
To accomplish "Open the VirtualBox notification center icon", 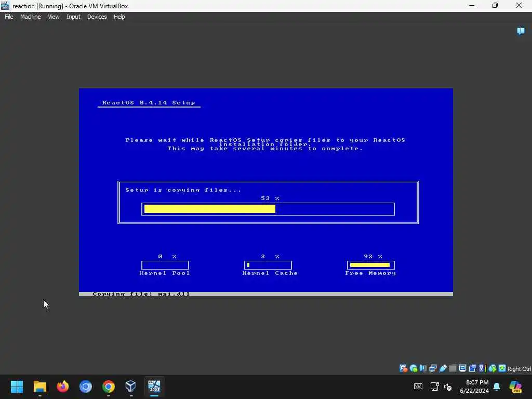I will pyautogui.click(x=521, y=31).
